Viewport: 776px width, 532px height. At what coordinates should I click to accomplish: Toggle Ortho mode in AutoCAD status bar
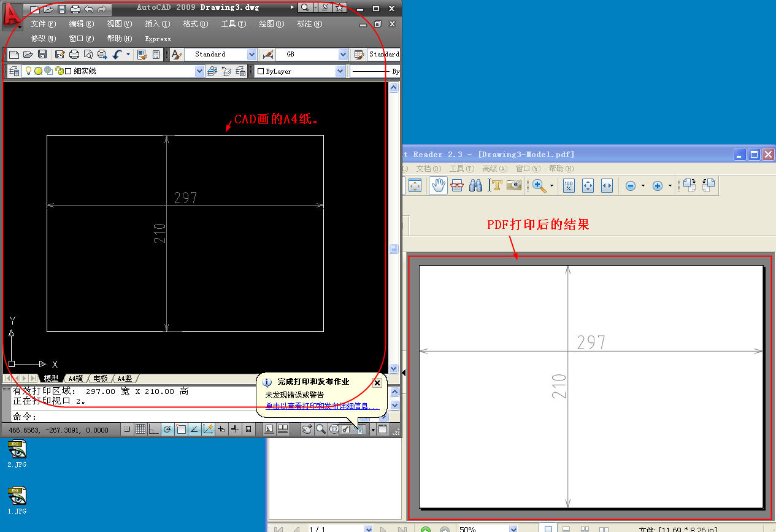(x=154, y=430)
